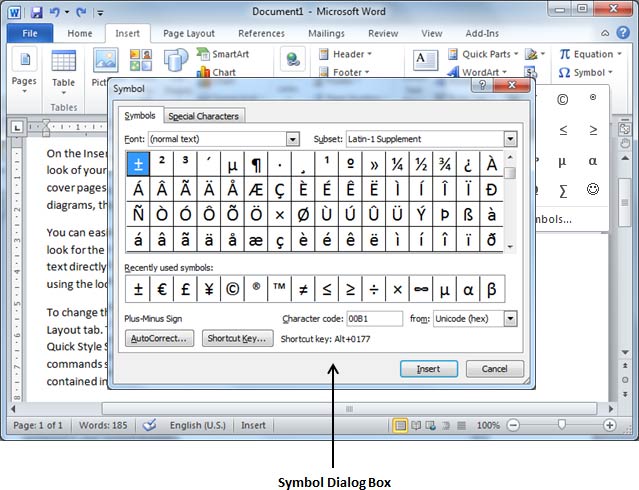The width and height of the screenshot is (639, 490).
Task: Select the less-than-or-equal symbol in gallery
Action: coord(563,130)
